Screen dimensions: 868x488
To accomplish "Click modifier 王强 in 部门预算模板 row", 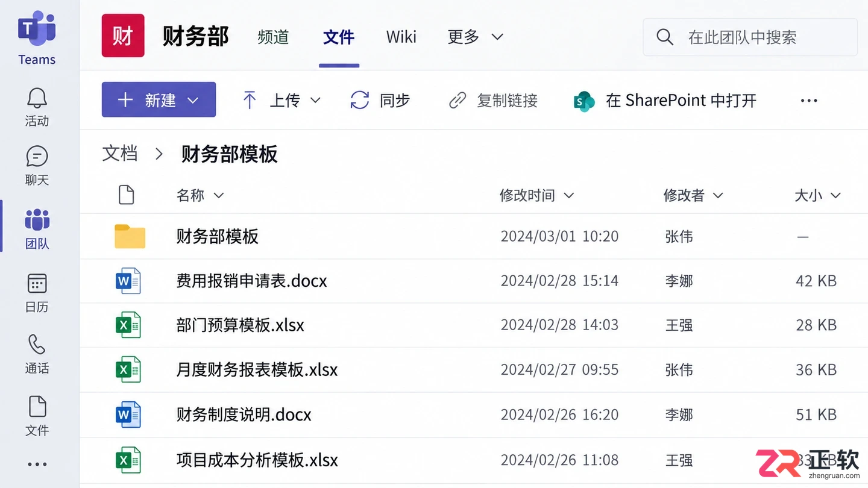I will click(679, 325).
